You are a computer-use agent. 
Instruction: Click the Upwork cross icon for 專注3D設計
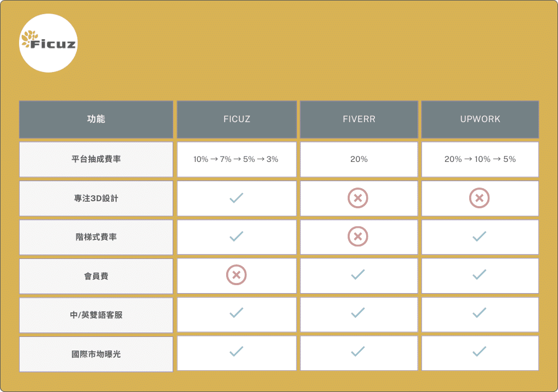click(x=480, y=198)
